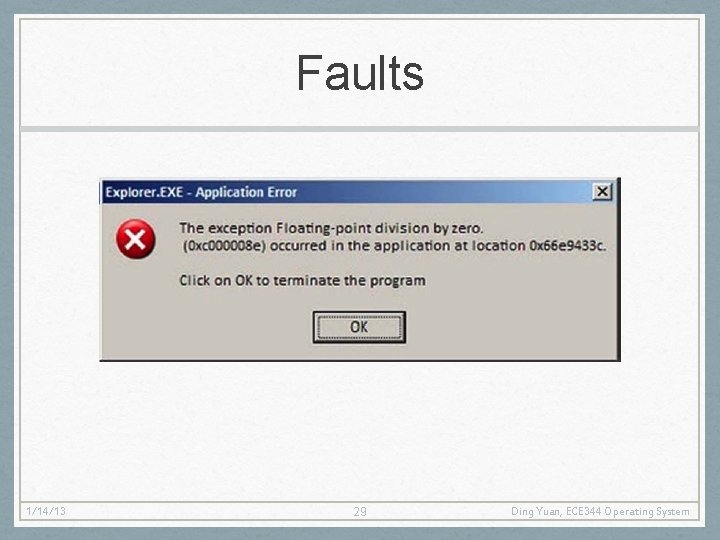
Task: Click the slide number 29
Action: pos(360,512)
